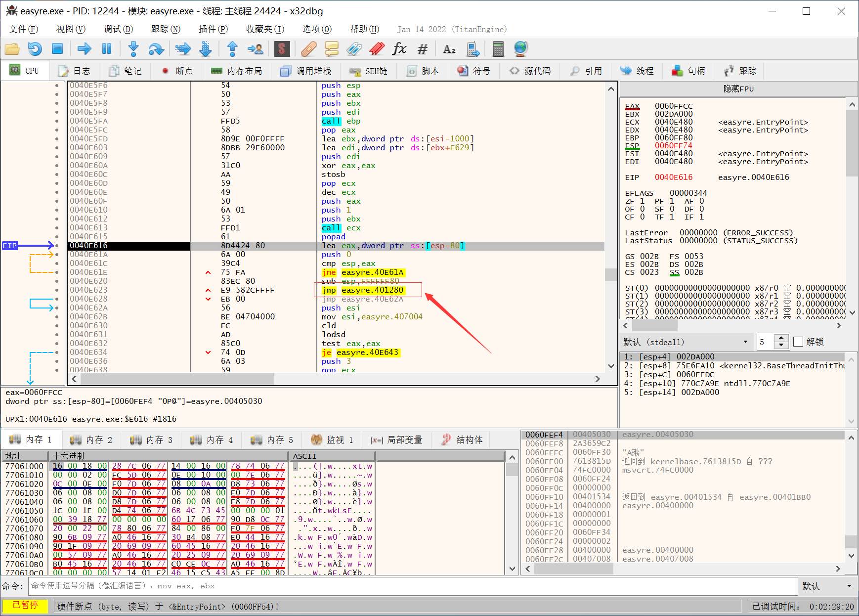Screen dimensions: 859x616
Task: Click the command input field
Action: [413, 586]
